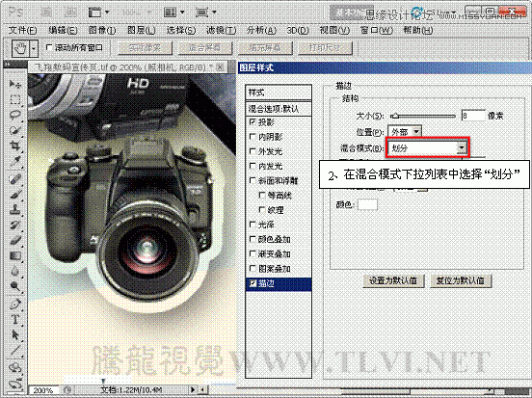Open the 图层(L) menu
This screenshot has width=532, height=398.
coord(141,30)
